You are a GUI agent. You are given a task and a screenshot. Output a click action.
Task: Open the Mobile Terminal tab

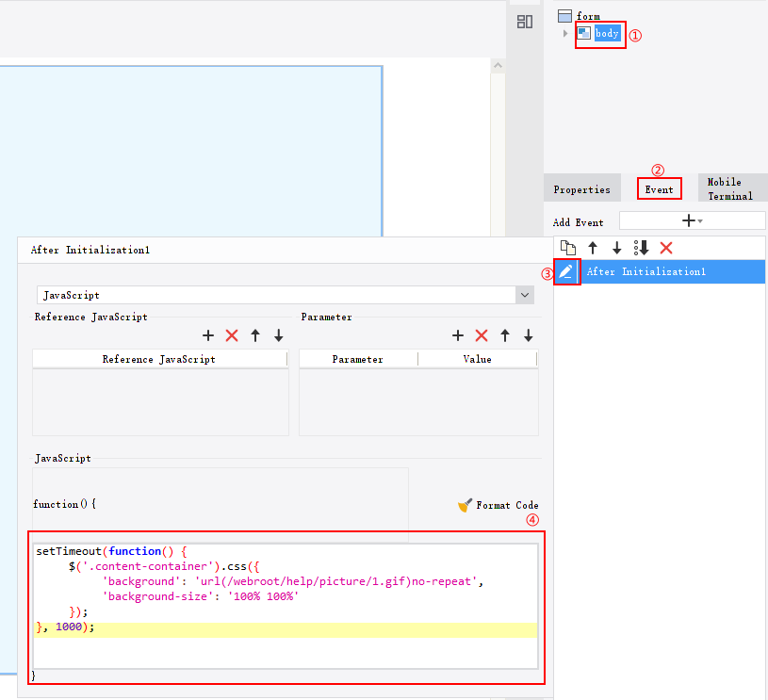point(731,188)
